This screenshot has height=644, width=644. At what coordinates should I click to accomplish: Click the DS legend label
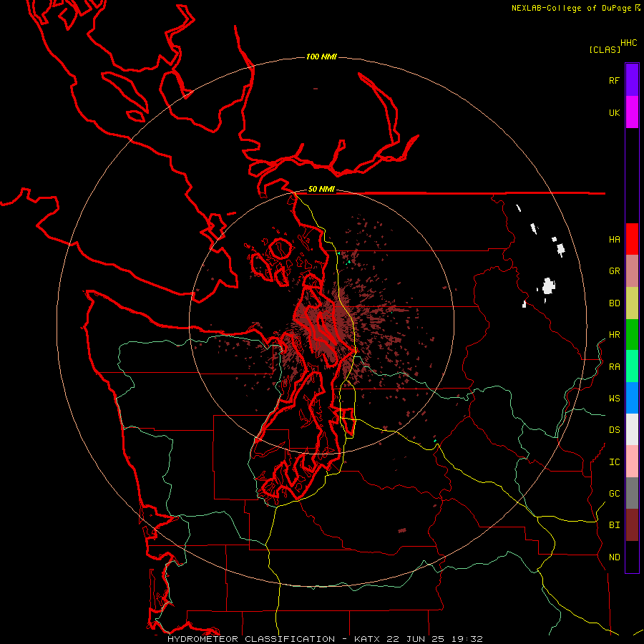[614, 430]
